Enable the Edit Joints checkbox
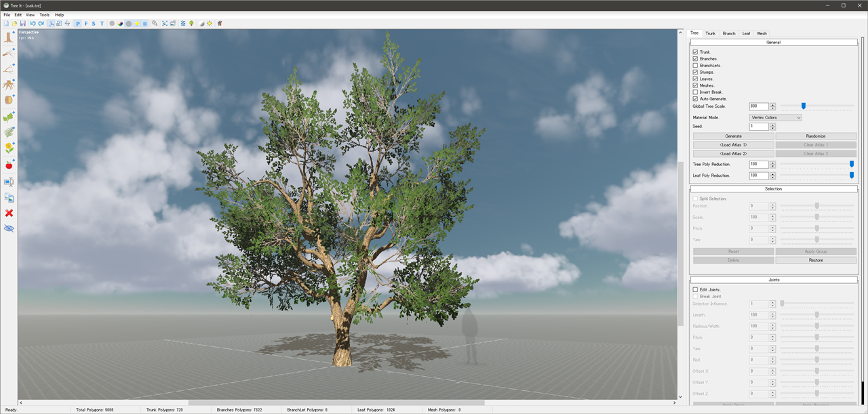The height and width of the screenshot is (414, 868). (695, 289)
